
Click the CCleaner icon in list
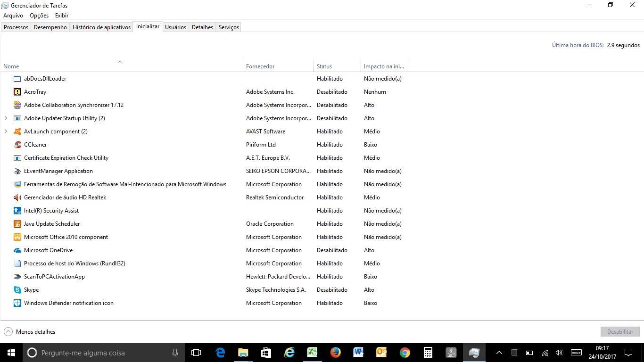17,145
